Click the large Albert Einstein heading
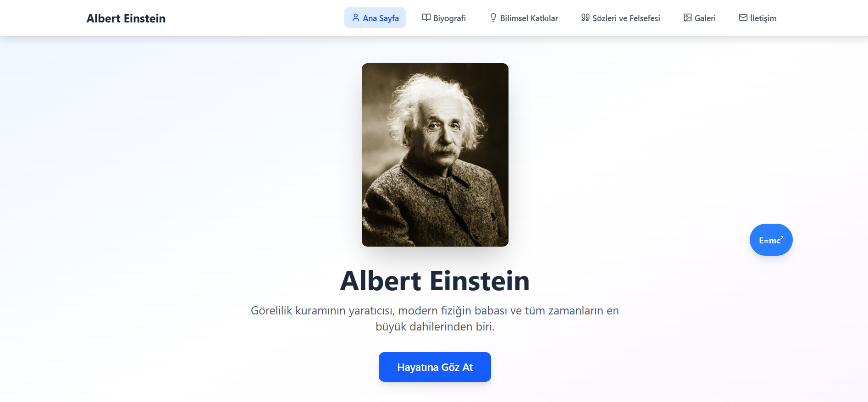868x402 pixels. (435, 281)
